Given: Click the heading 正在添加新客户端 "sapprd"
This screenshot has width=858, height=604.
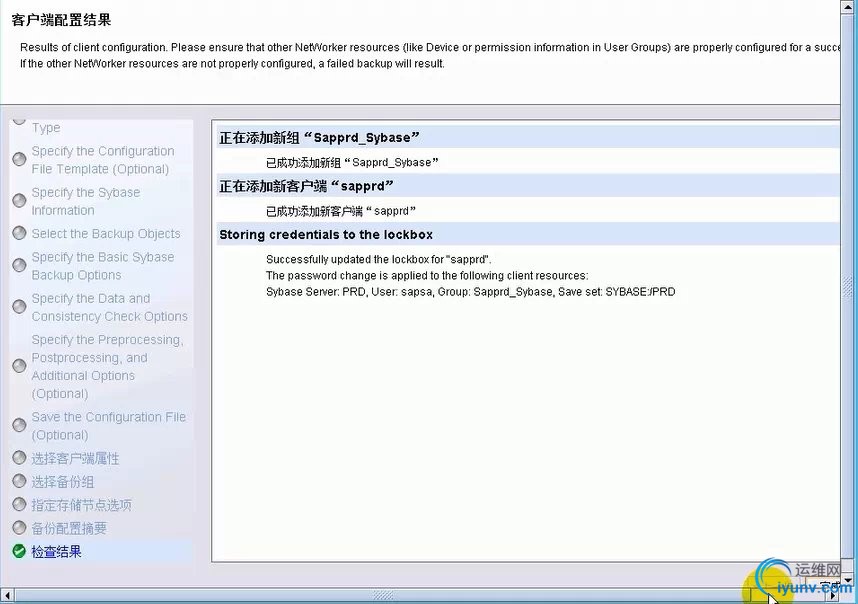Looking at the screenshot, I should click(306, 186).
